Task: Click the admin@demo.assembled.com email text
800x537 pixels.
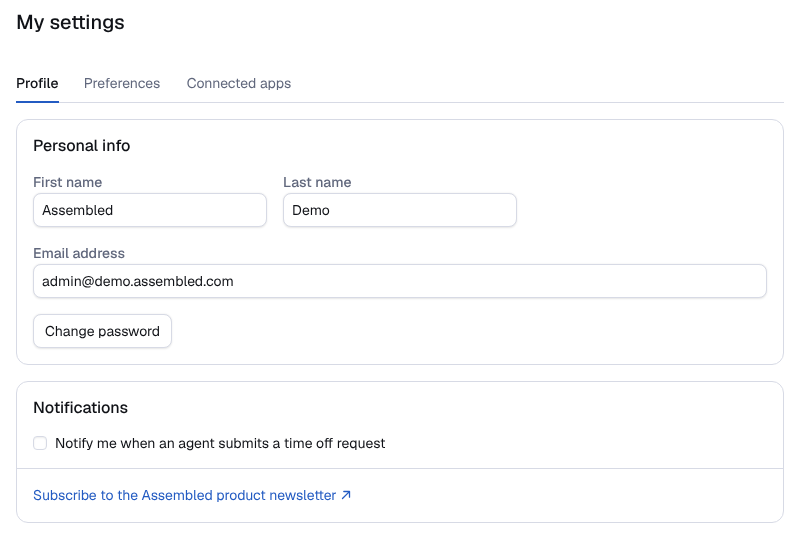Action: pos(138,281)
